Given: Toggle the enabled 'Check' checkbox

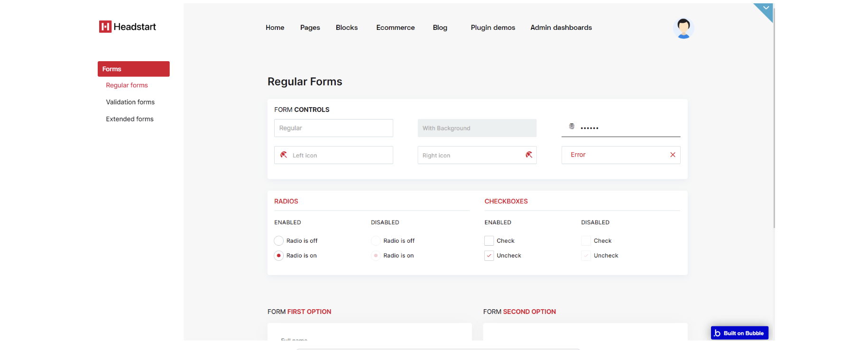Looking at the screenshot, I should (x=489, y=241).
